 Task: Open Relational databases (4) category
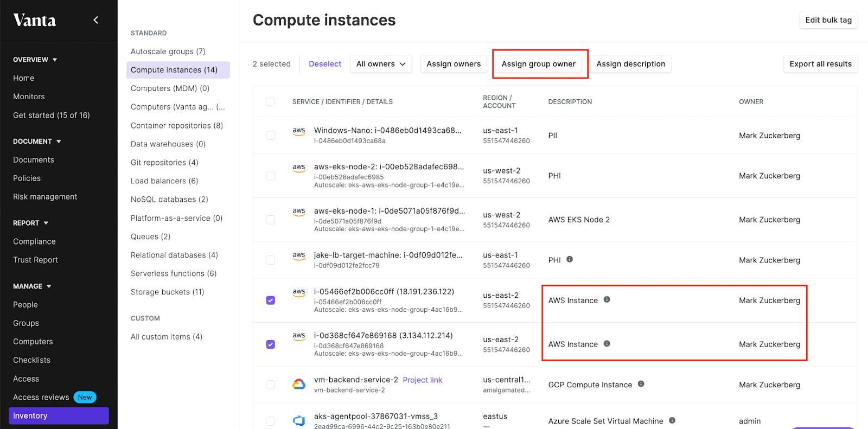(174, 255)
